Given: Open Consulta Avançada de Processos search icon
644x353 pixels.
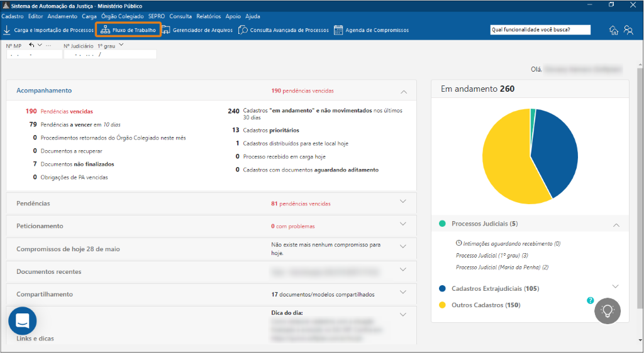Looking at the screenshot, I should pos(243,30).
